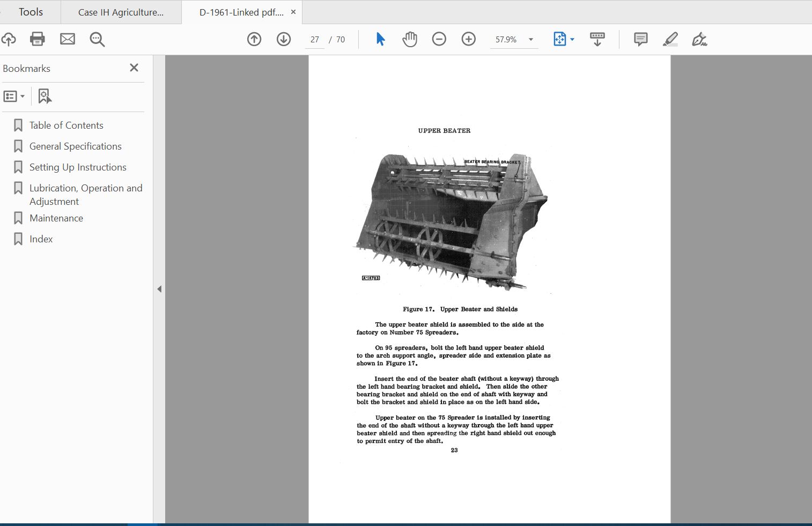Jump to General Specifications bookmark
Viewport: 812px width, 526px height.
click(x=76, y=146)
